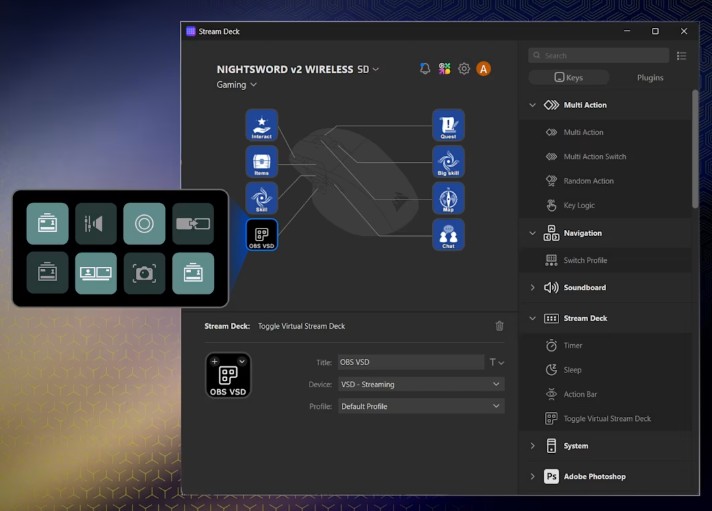Image resolution: width=712 pixels, height=511 pixels.
Task: Toggle the list view icon beside search
Action: 681,56
